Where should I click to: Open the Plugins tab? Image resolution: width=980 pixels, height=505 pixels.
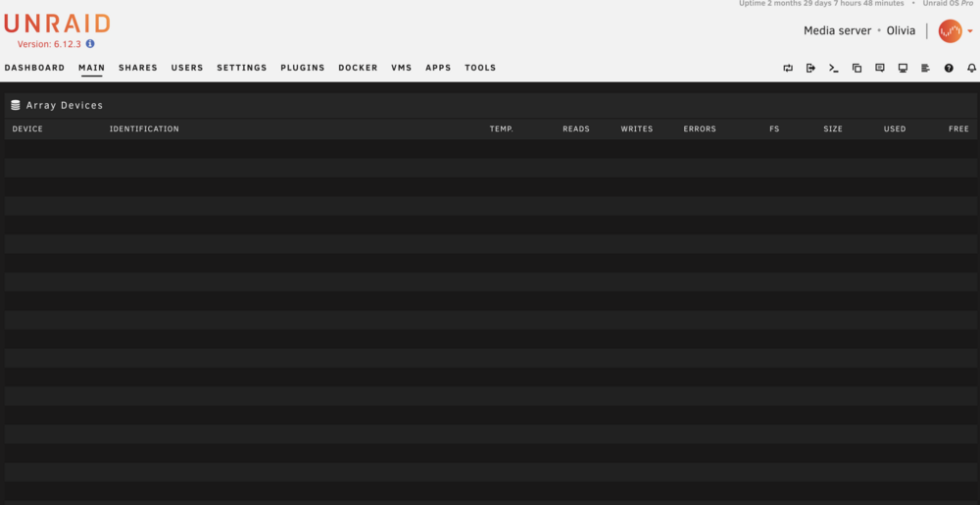(x=303, y=68)
